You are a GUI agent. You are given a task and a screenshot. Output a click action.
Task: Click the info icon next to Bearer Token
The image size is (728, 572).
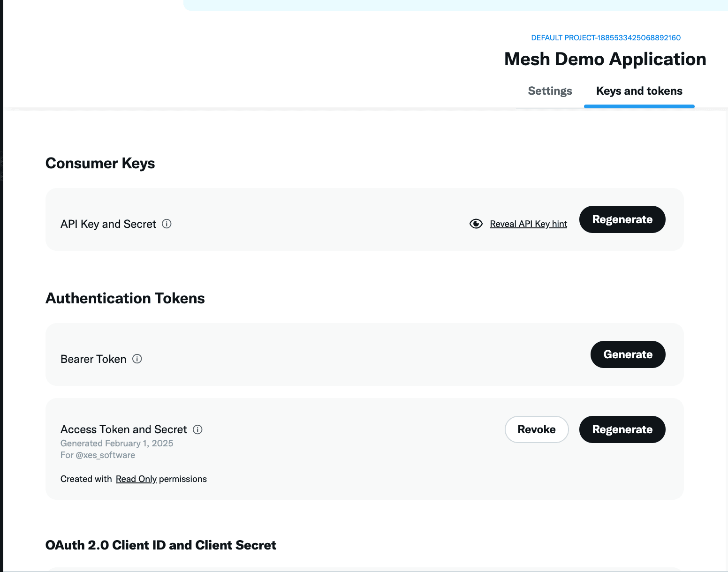coord(137,359)
